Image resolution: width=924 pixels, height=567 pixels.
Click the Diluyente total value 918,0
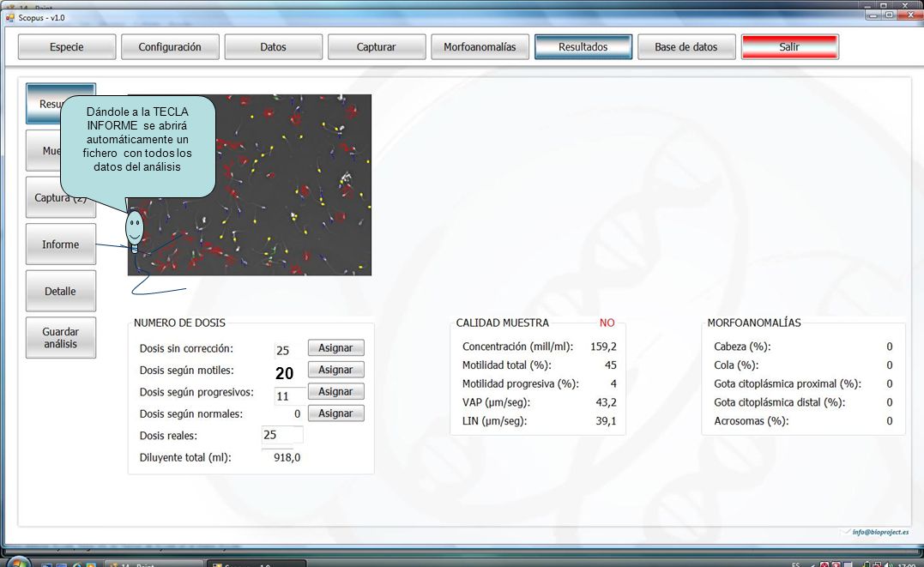coord(287,457)
